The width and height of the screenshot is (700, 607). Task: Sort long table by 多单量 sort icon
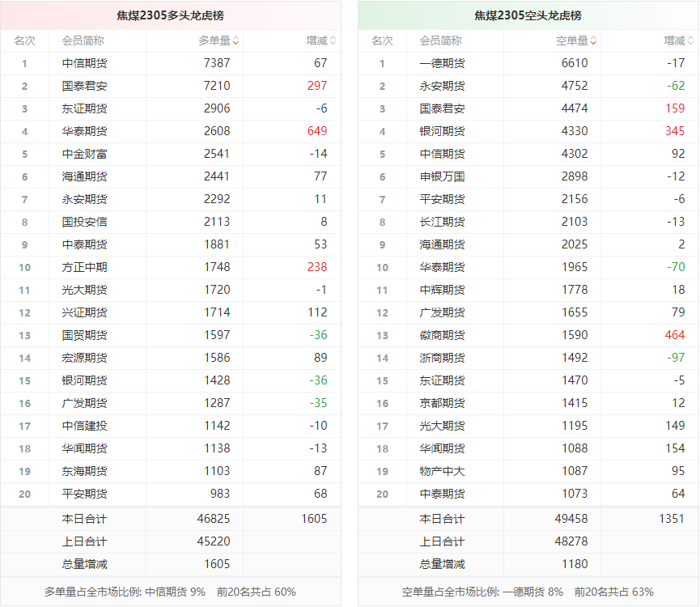tap(235, 40)
